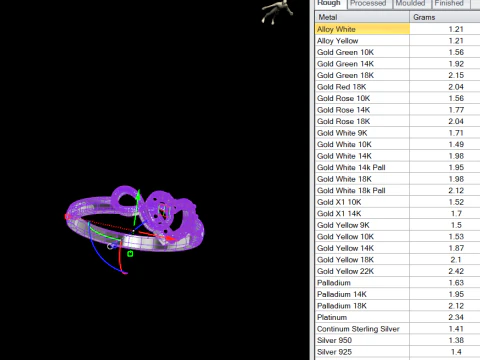480x360 pixels.
Task: Click the 2.42 grams value
Action: pyautogui.click(x=456, y=271)
